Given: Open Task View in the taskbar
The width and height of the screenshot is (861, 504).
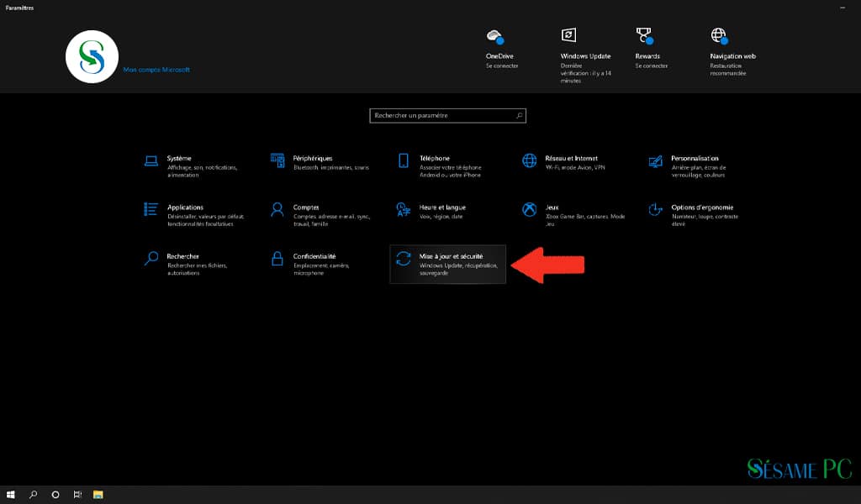Looking at the screenshot, I should [77, 495].
